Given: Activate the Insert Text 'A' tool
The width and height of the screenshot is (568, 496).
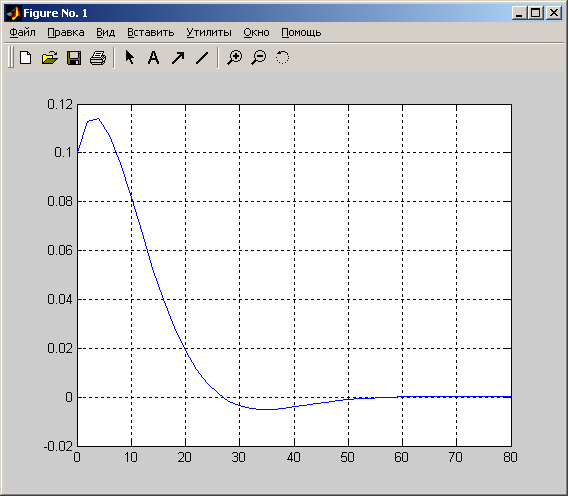Looking at the screenshot, I should [x=154, y=58].
